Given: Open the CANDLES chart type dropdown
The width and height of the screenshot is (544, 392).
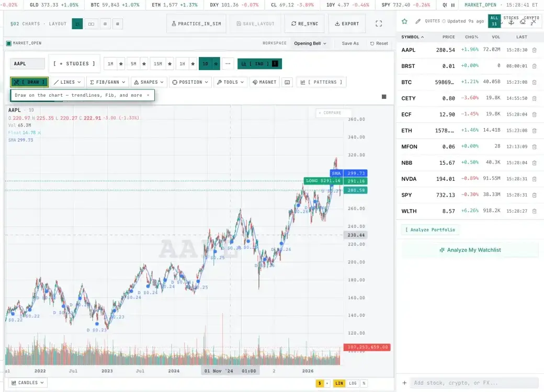Looking at the screenshot, I should (x=28, y=383).
